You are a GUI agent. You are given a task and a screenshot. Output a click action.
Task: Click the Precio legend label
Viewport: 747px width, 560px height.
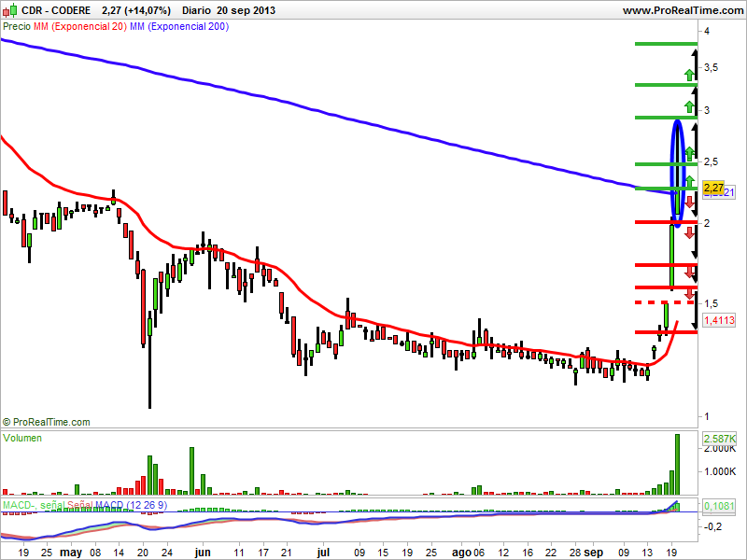17,27
